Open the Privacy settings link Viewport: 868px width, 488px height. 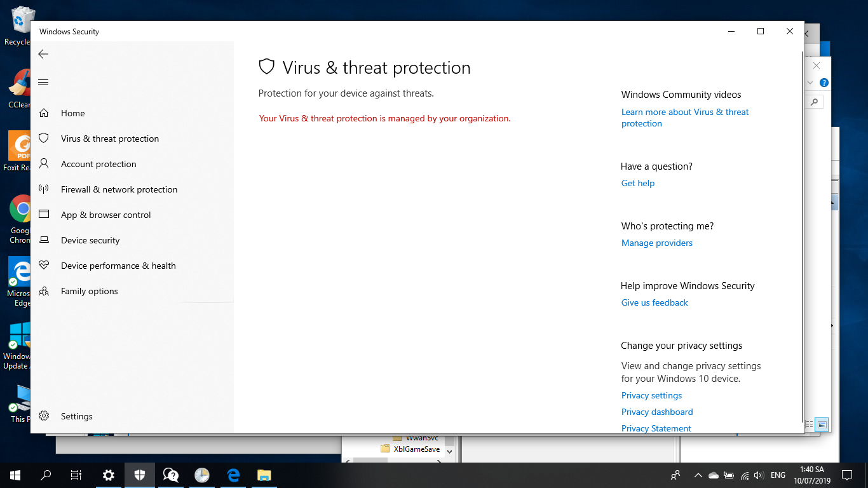651,395
